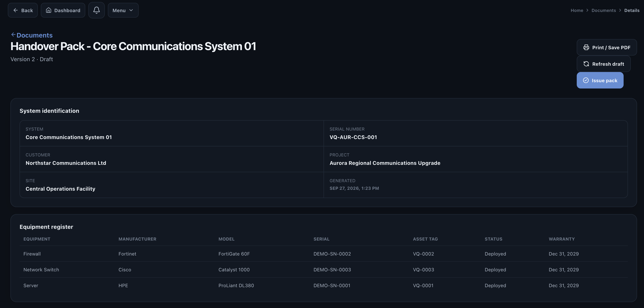Select the Server equipment row
This screenshot has width=644, height=308.
point(324,285)
